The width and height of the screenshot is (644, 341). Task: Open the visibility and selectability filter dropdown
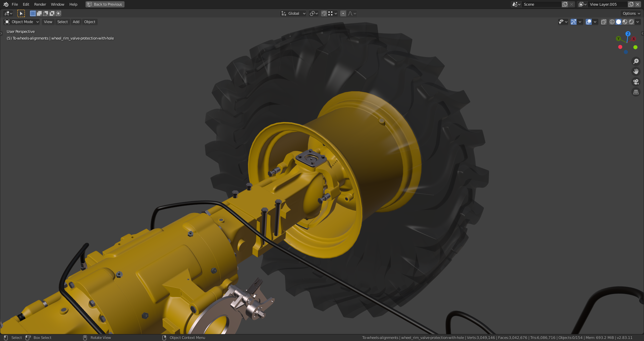click(563, 22)
